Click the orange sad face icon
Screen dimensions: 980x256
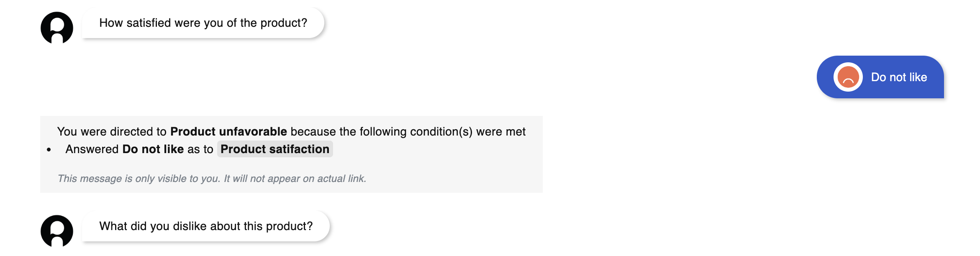click(x=848, y=77)
